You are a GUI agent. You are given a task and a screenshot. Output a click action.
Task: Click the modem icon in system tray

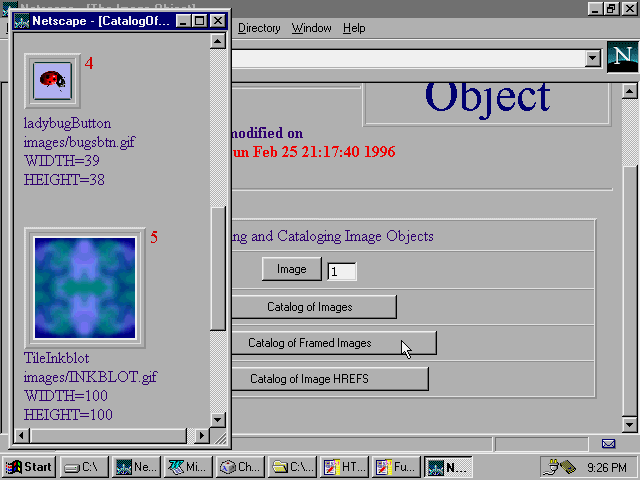tap(557, 466)
